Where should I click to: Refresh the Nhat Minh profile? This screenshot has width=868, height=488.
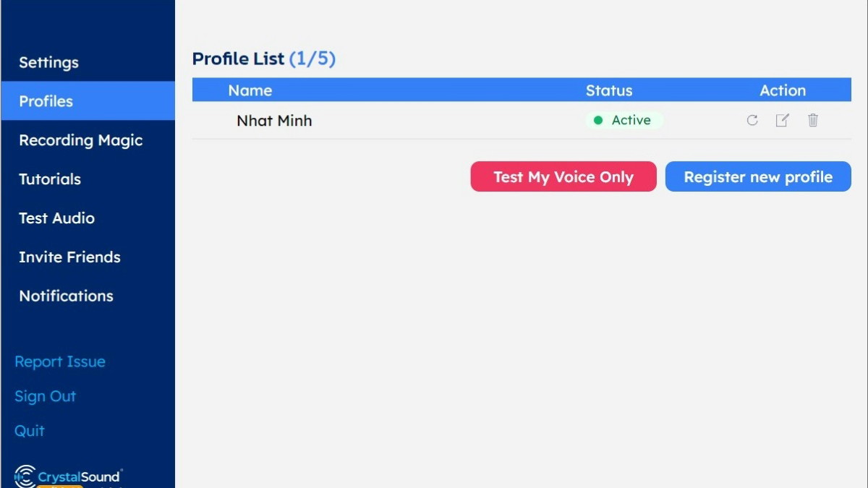752,120
